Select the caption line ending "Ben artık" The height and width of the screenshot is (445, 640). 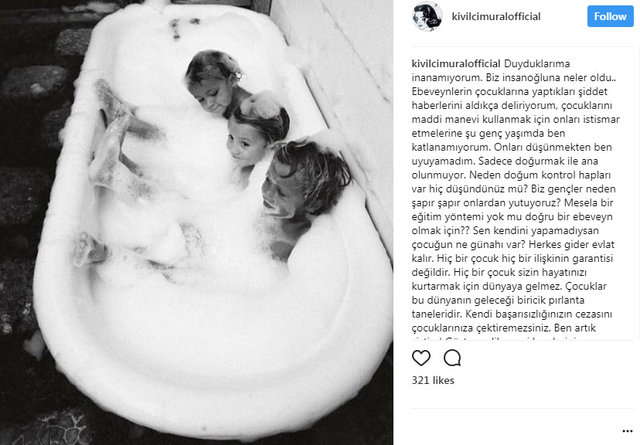504,328
